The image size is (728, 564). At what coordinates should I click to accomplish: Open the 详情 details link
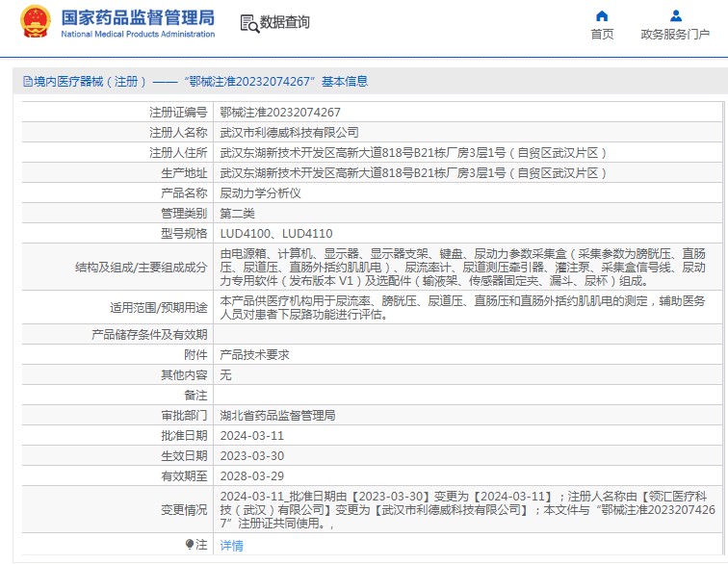coord(232,546)
